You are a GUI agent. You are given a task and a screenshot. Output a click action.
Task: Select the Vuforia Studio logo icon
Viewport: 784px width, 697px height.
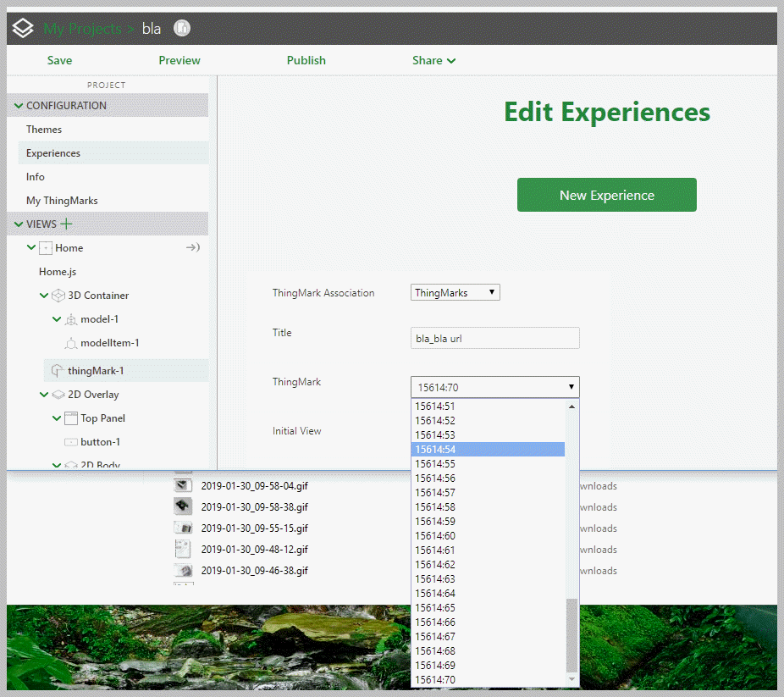[x=22, y=27]
